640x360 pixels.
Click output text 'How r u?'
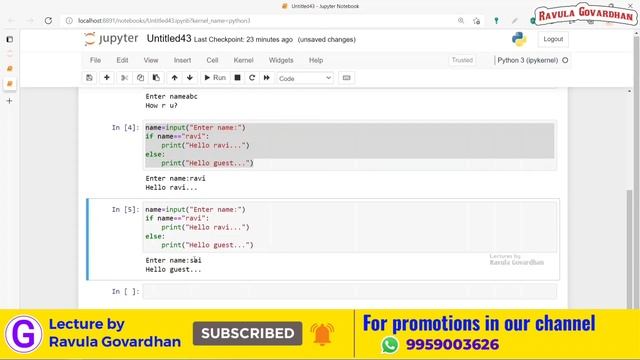[161, 105]
